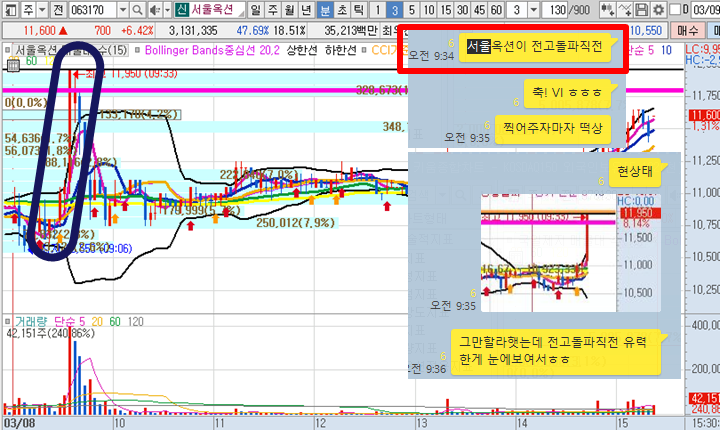This screenshot has height=430, width=720.
Task: Click the small grid icon above the chart
Action: [13, 66]
